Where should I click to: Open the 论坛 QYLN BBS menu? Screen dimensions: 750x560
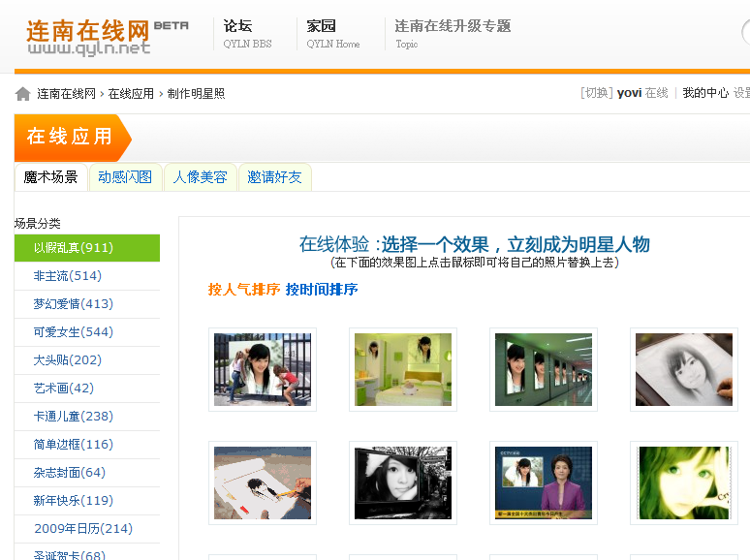pos(247,34)
